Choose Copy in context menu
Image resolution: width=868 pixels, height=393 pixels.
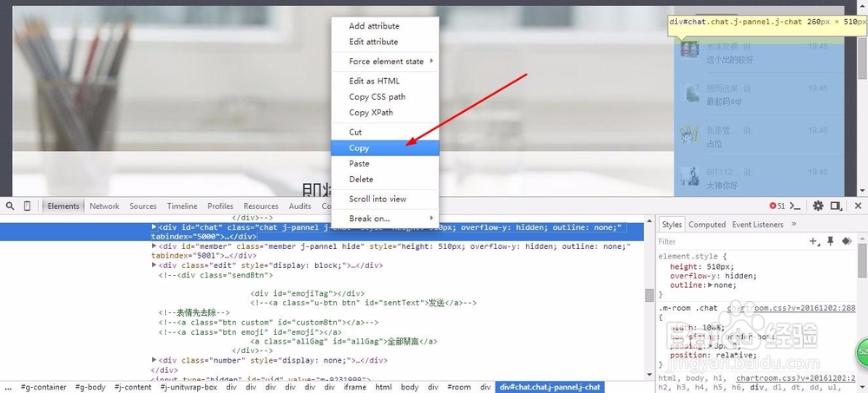tap(385, 147)
